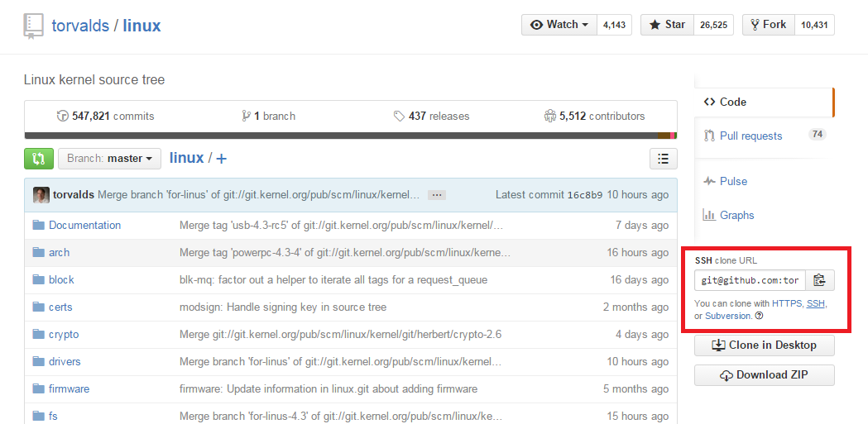
Task: Open the linux repository title link
Action: (x=141, y=26)
